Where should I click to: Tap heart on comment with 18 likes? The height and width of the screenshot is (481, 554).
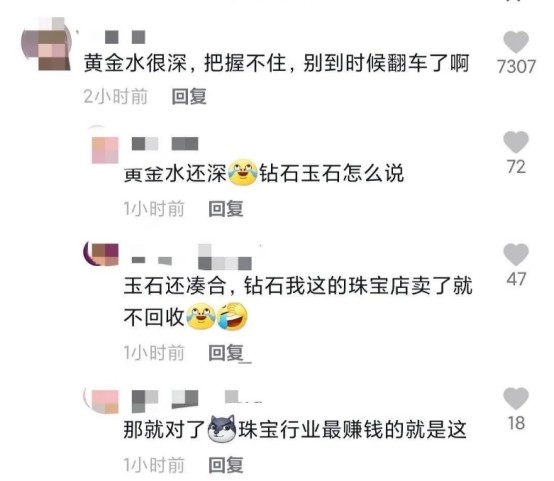coord(516,398)
